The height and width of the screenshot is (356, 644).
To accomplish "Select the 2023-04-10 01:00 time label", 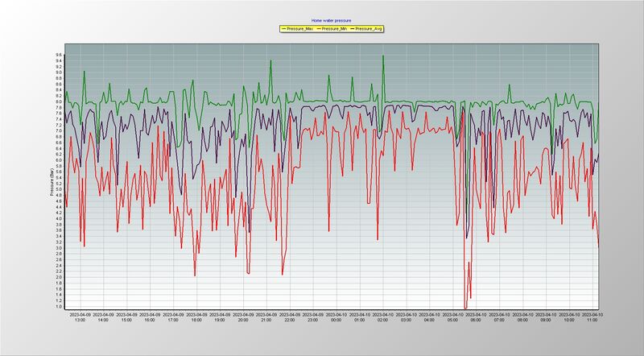I will click(360, 317).
